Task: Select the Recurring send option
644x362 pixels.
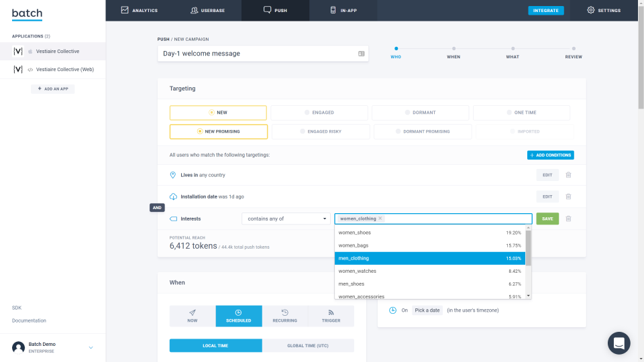Action: pos(284,316)
